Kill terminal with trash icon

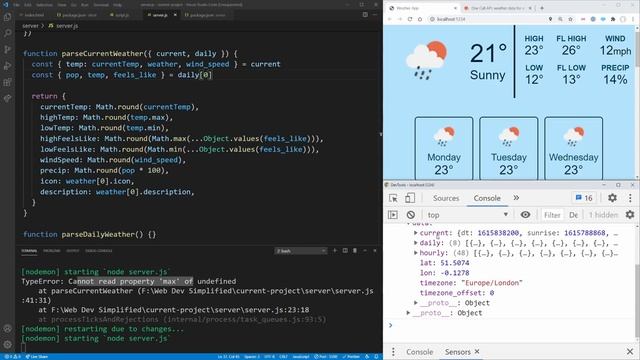pos(355,251)
